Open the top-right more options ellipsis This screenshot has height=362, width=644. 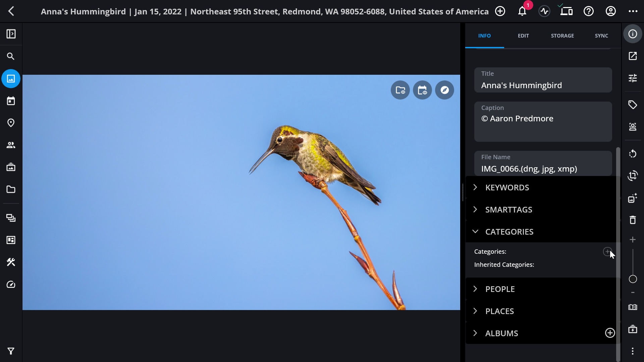633,11
